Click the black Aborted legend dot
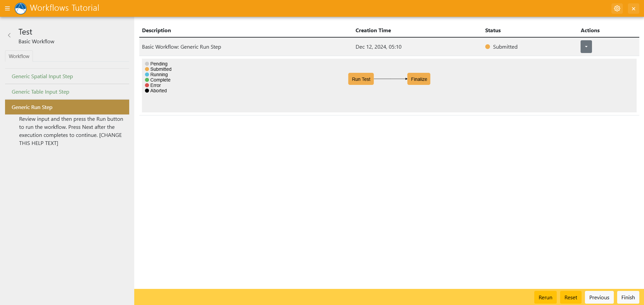This screenshot has height=305, width=644. (x=147, y=91)
